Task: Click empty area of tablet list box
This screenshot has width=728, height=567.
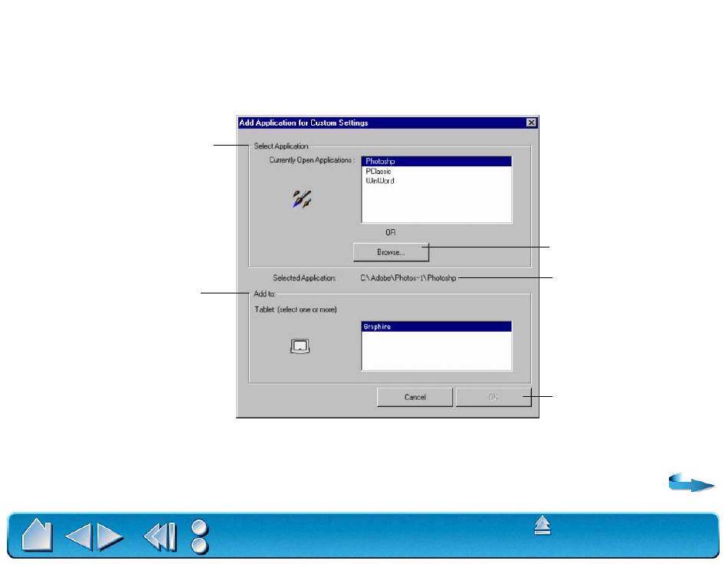Action: (435, 352)
